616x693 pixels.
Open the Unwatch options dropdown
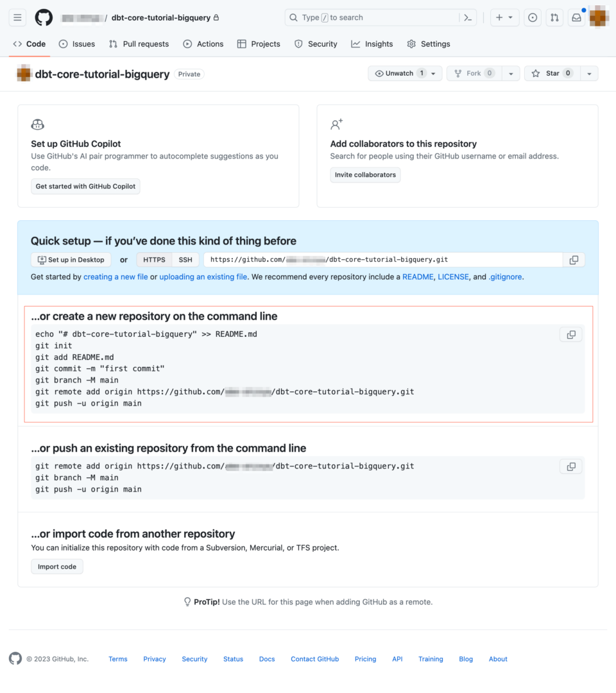[432, 73]
